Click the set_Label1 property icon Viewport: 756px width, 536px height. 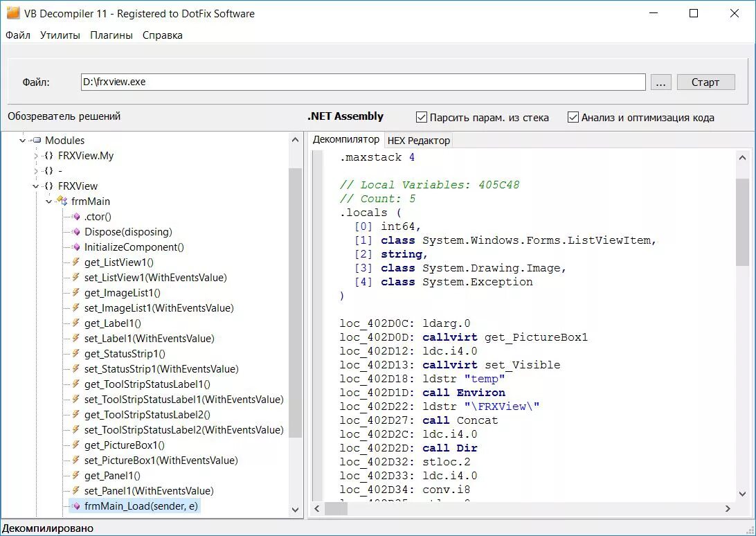[76, 339]
